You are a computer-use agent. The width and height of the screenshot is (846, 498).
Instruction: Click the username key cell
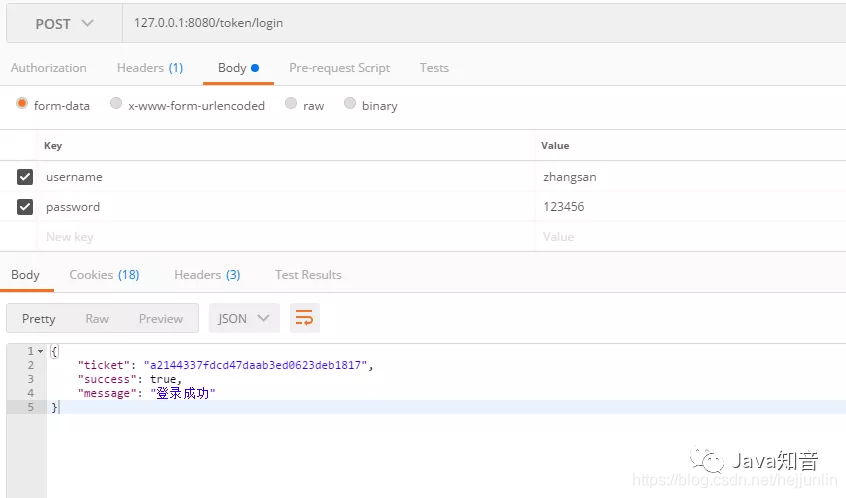coord(286,177)
